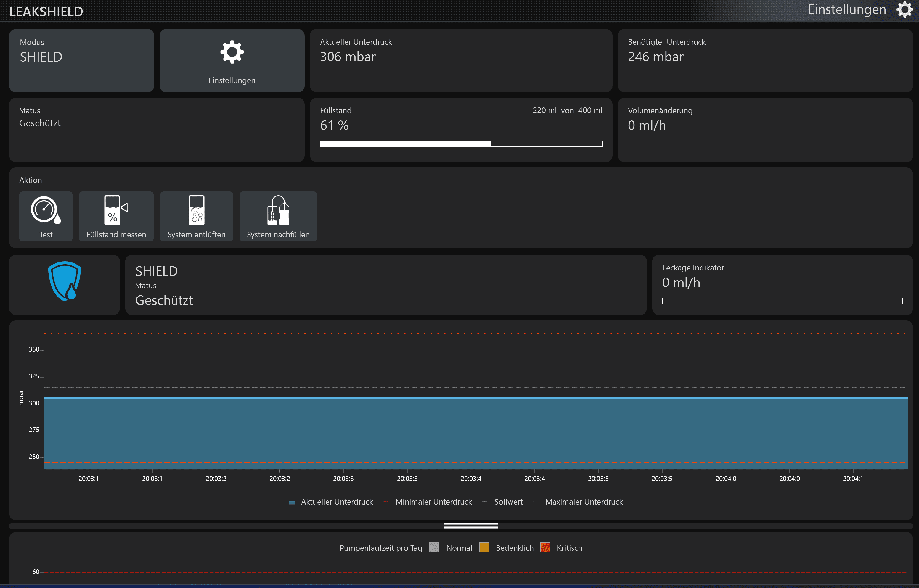Click the Leckage Indikator bar
The image size is (919, 588).
[x=782, y=301]
